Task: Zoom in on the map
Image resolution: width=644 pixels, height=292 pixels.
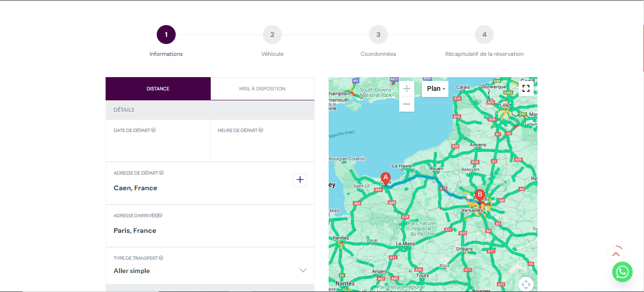Action: 407,88
